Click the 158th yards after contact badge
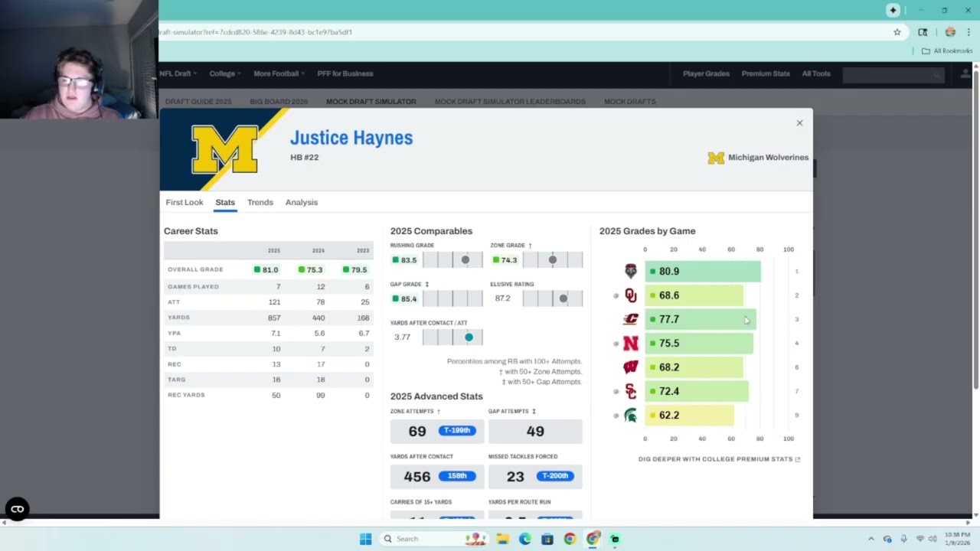This screenshot has width=980, height=551. point(457,476)
